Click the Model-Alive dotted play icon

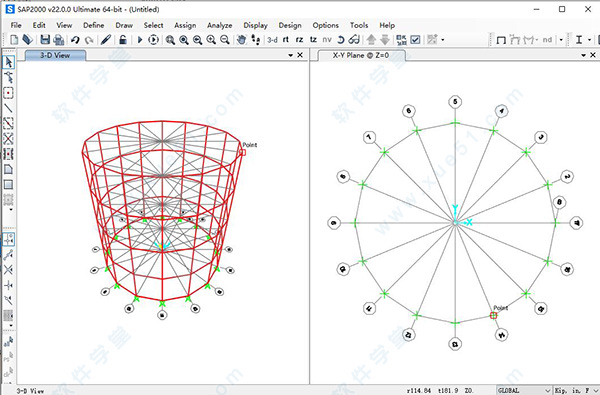point(153,39)
